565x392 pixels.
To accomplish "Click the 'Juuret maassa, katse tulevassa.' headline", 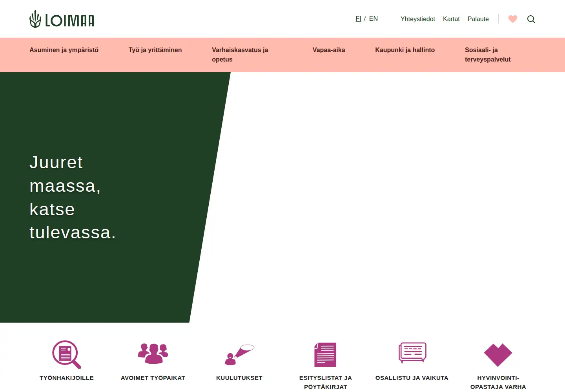I will (73, 197).
